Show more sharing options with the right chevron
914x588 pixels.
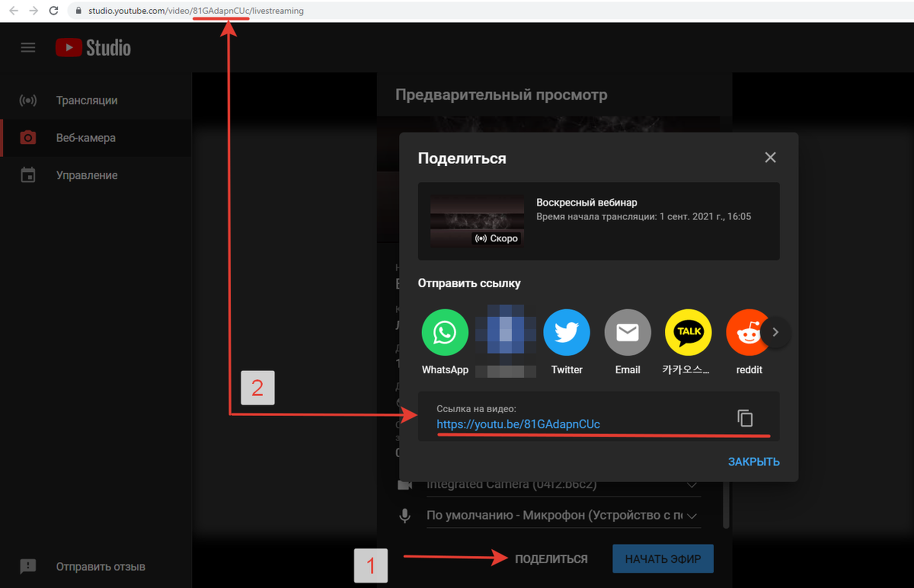click(775, 332)
